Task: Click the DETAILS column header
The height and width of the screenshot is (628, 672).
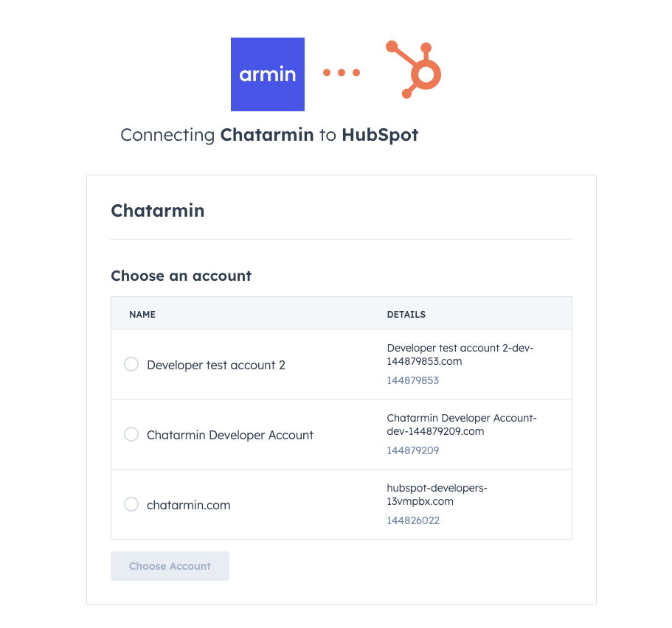Action: (x=406, y=314)
